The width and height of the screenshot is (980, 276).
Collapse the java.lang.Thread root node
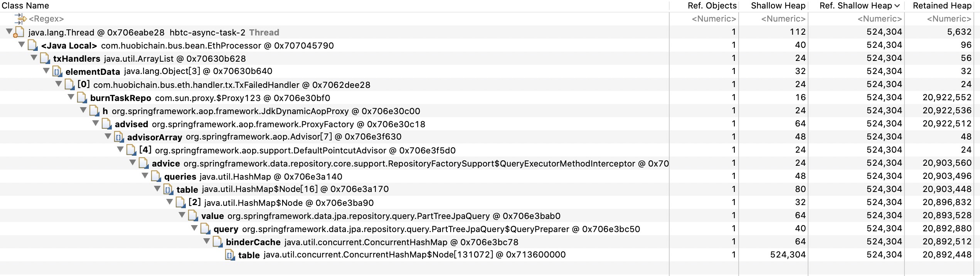point(9,32)
